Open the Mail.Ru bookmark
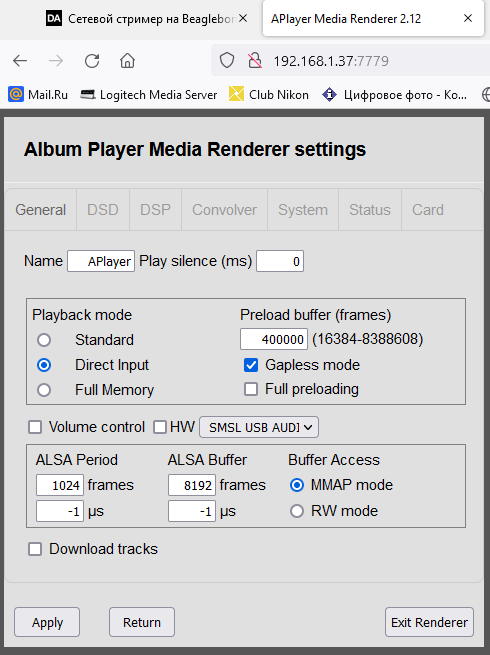Viewport: 490px width, 655px height. [x=38, y=94]
